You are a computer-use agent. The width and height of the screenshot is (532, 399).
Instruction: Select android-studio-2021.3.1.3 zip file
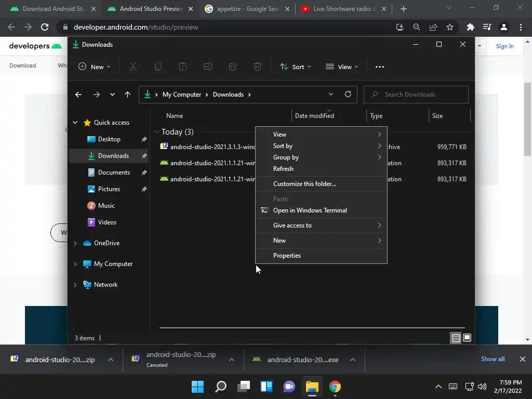(x=208, y=147)
